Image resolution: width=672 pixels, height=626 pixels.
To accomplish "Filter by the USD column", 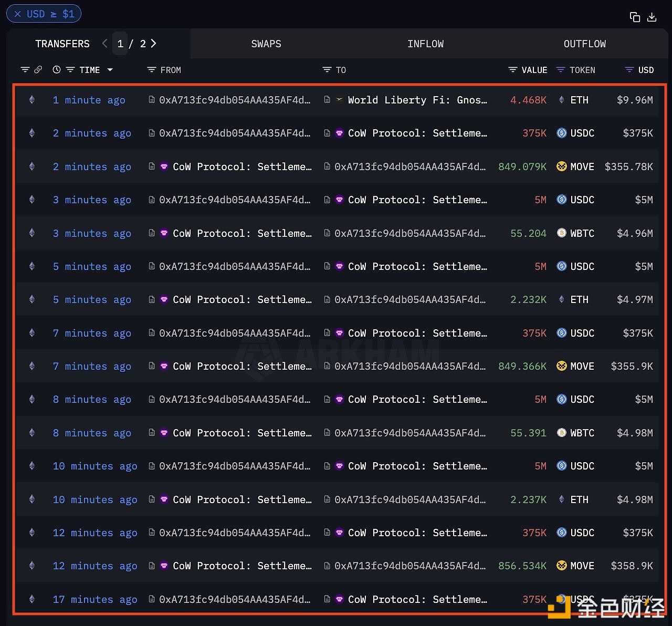I will 629,70.
